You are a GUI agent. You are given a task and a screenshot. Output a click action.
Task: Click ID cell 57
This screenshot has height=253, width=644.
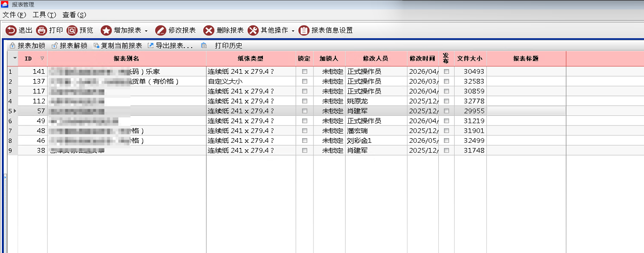tap(33, 111)
